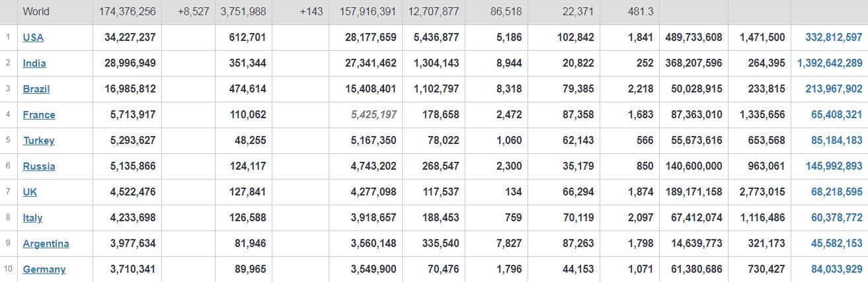Screen dimensions: 868x282
Task: Click India population 1,392,642,289 link
Action: tap(830, 63)
